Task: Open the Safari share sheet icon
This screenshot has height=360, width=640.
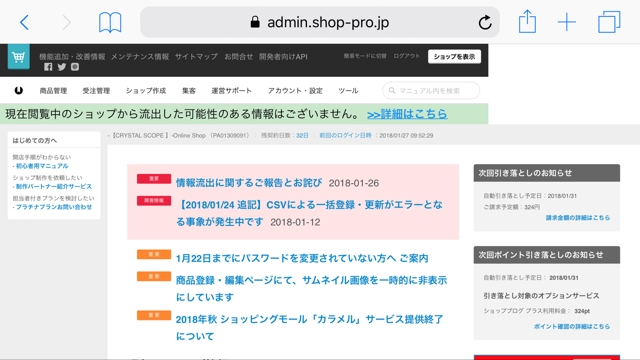Action: (527, 21)
